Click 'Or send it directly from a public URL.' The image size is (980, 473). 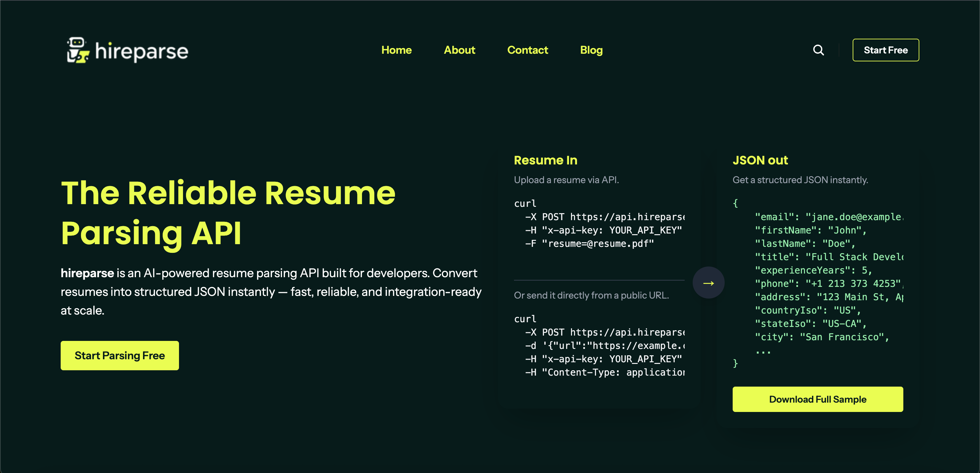click(591, 295)
